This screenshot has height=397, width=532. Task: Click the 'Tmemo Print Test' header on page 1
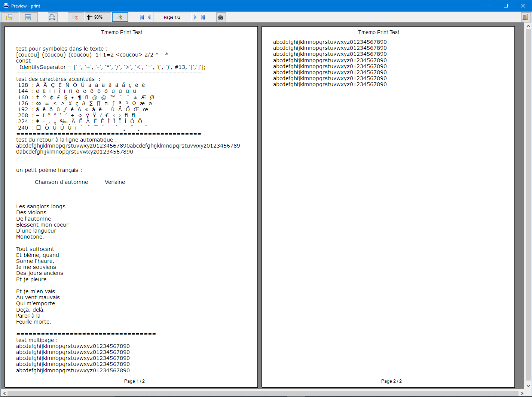[x=122, y=33]
